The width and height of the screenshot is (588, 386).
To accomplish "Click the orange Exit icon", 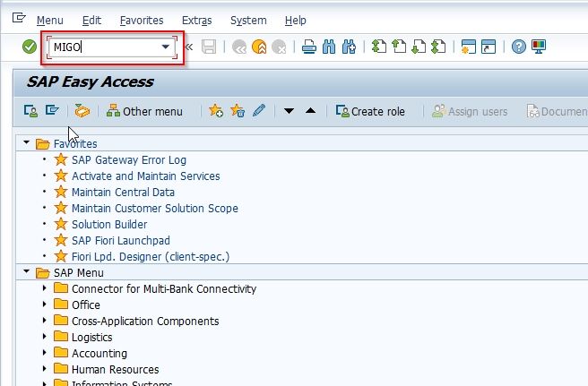I will tap(259, 47).
